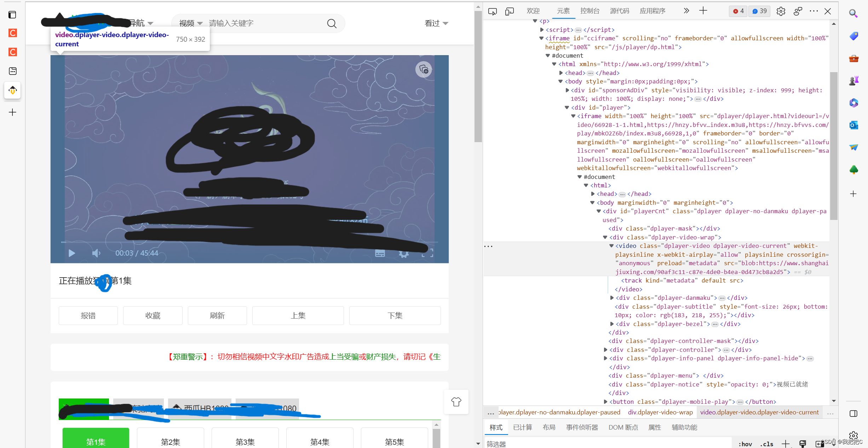Toggle :hov element state panel
Image resolution: width=868 pixels, height=448 pixels.
coord(745,444)
